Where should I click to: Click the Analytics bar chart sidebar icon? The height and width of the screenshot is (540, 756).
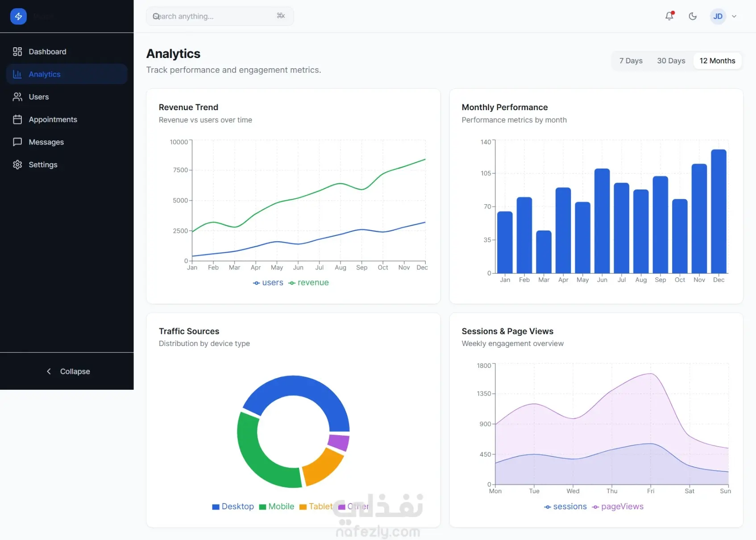point(17,74)
